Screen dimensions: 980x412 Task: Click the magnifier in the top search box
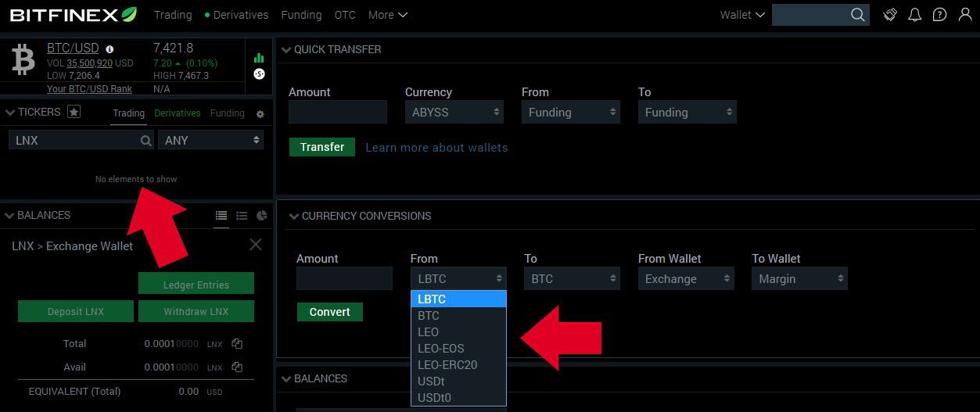[x=857, y=15]
